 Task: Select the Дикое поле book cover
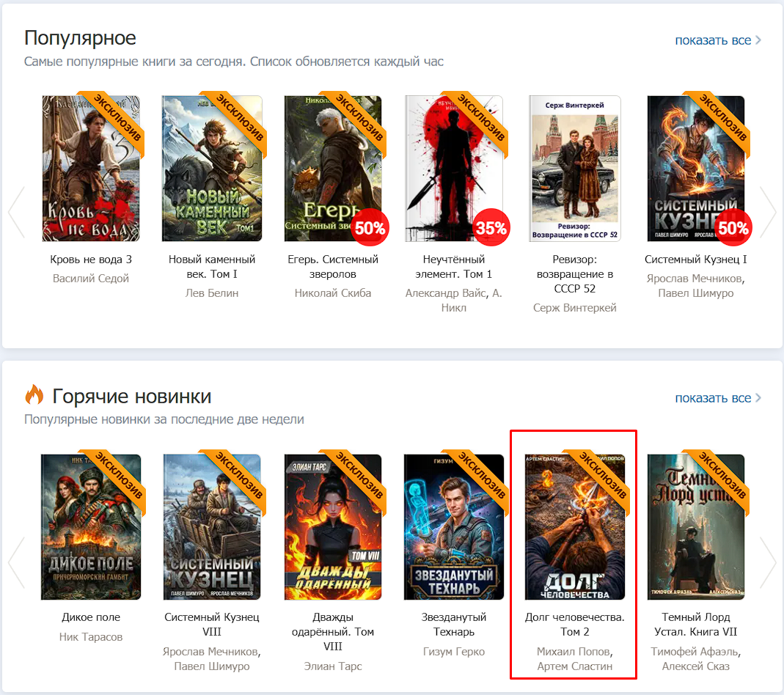click(91, 526)
